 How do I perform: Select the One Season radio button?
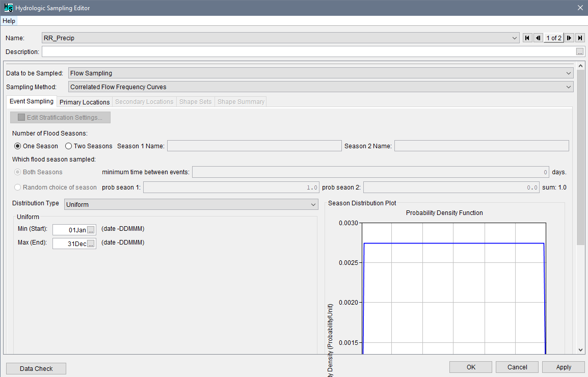17,146
